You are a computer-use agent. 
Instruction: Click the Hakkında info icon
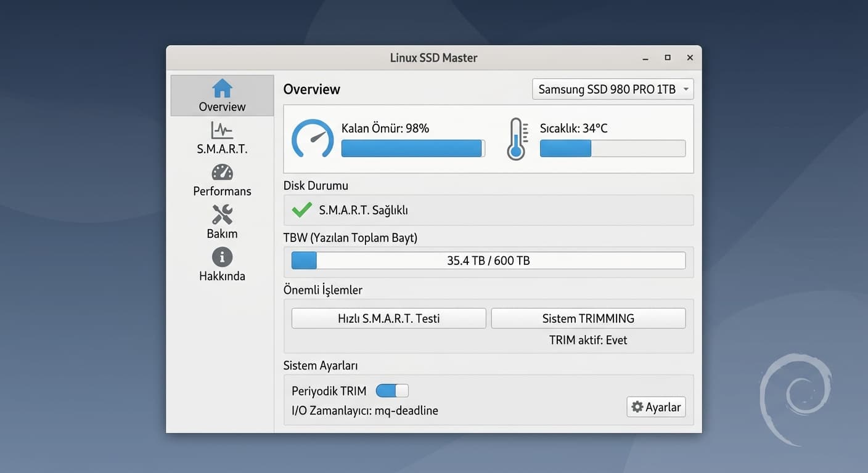[222, 257]
